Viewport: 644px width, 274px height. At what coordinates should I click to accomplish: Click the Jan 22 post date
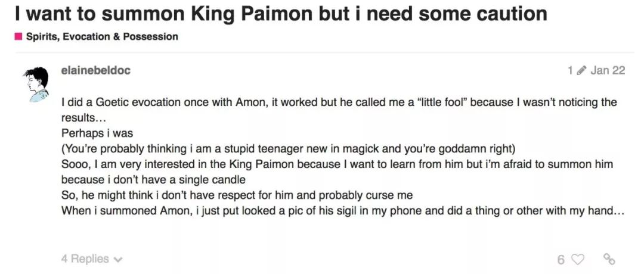608,70
